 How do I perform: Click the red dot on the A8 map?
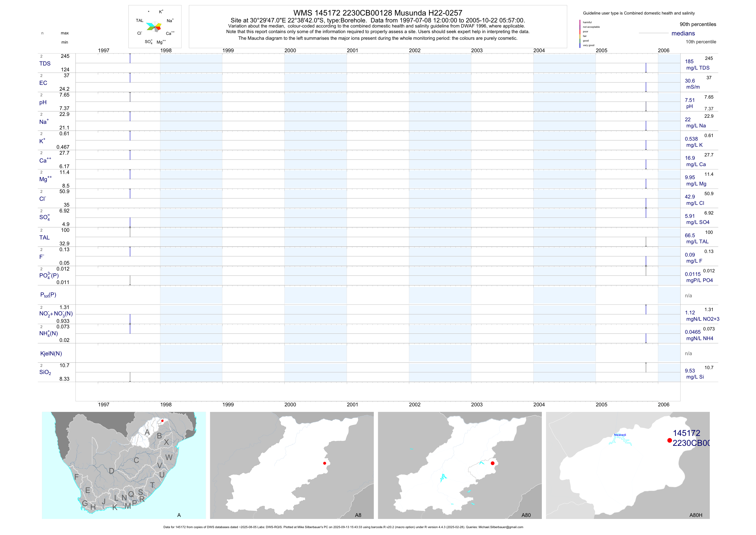[x=325, y=463]
